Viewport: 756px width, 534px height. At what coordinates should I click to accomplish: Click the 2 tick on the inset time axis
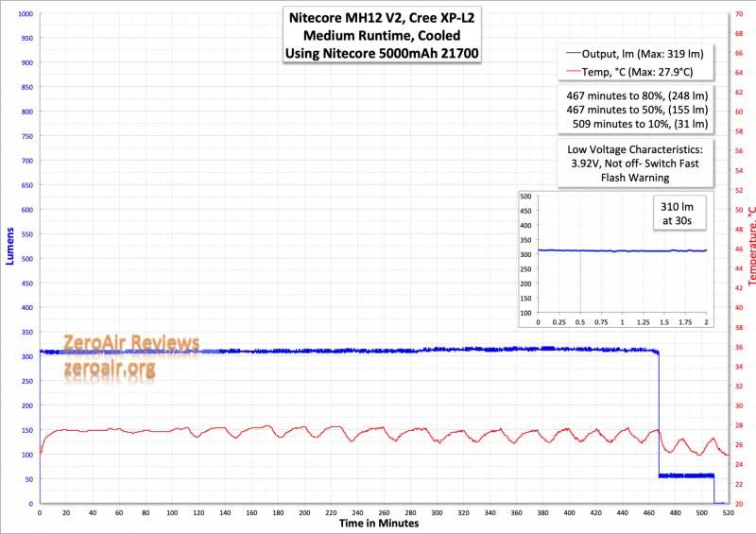click(x=706, y=321)
